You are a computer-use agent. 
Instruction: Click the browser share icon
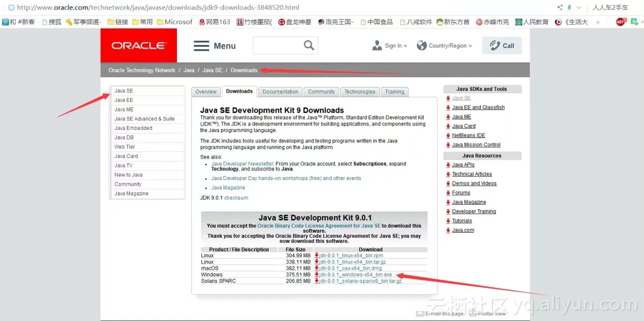[560, 8]
